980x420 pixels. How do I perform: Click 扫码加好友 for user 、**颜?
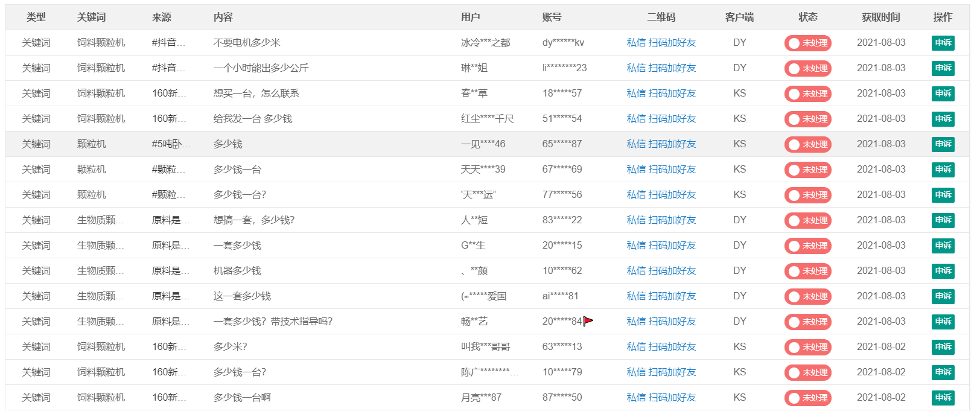(672, 271)
